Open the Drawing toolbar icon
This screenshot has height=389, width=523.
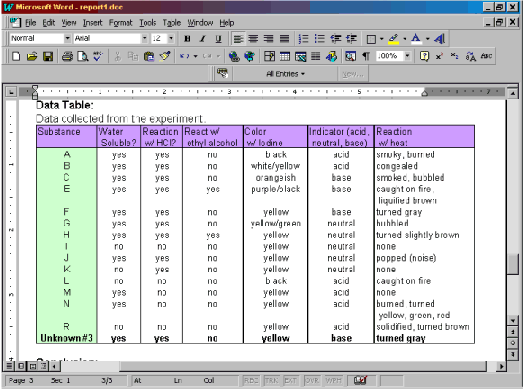pyautogui.click(x=331, y=56)
